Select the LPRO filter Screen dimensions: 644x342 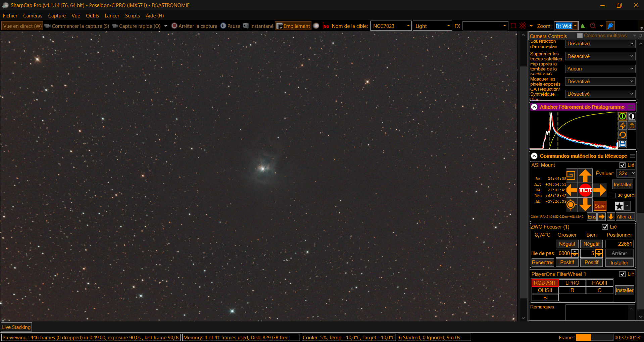point(572,283)
